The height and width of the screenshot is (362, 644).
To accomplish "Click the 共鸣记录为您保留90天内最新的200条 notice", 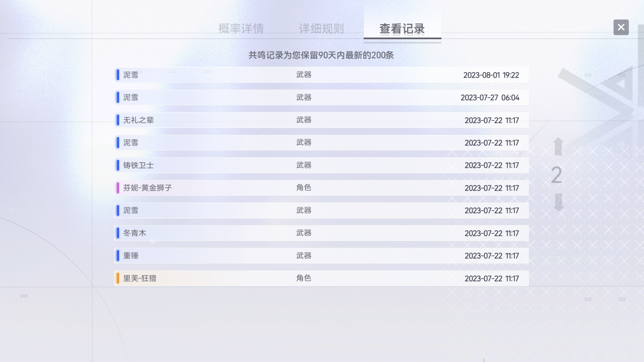I will [321, 55].
